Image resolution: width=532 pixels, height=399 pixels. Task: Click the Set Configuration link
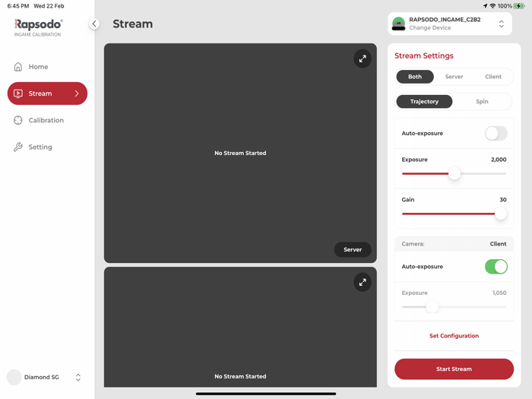click(x=454, y=336)
